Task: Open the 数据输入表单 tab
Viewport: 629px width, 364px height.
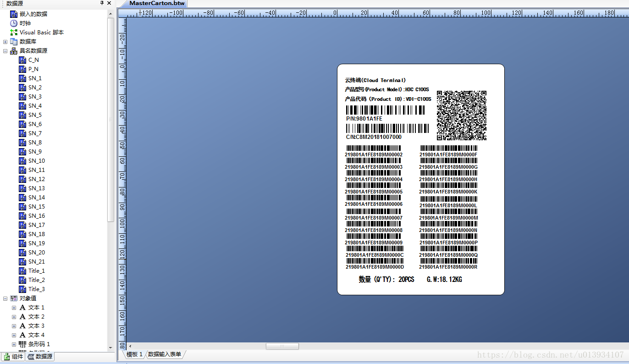Action: coord(164,354)
